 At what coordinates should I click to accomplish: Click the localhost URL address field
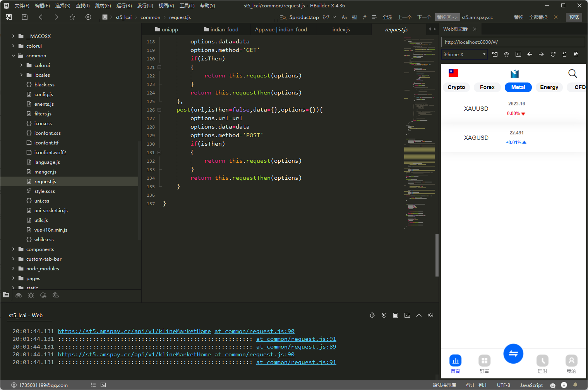pos(513,42)
